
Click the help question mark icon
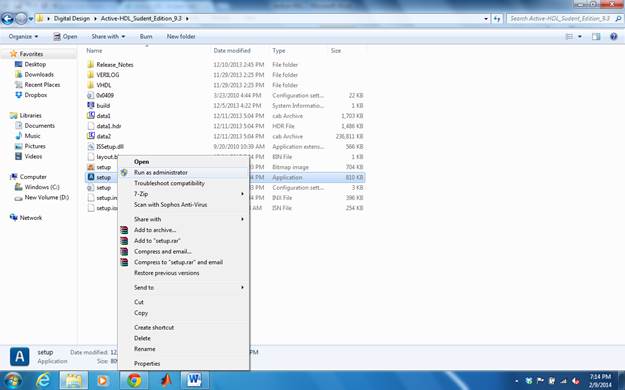click(613, 36)
